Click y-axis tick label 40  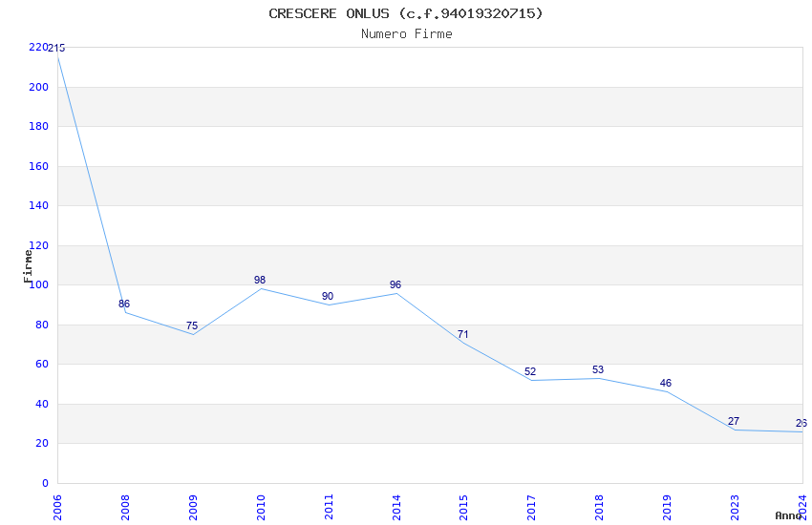(42, 405)
